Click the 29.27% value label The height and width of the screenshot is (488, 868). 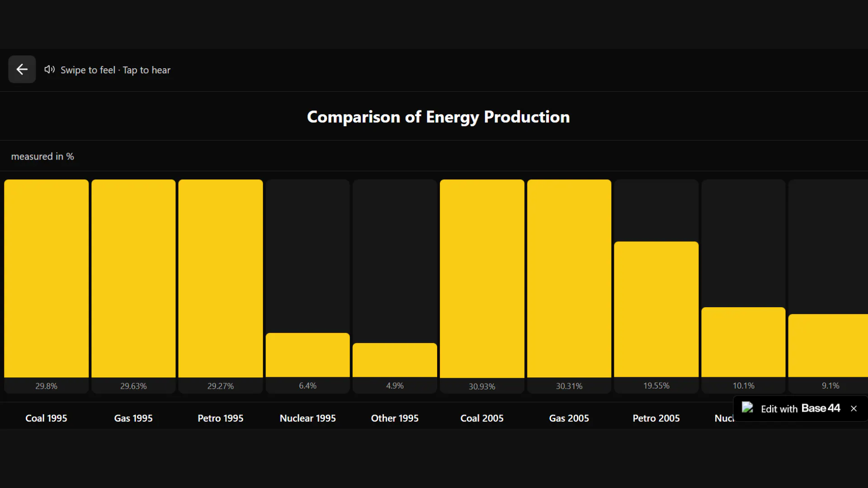click(x=221, y=386)
